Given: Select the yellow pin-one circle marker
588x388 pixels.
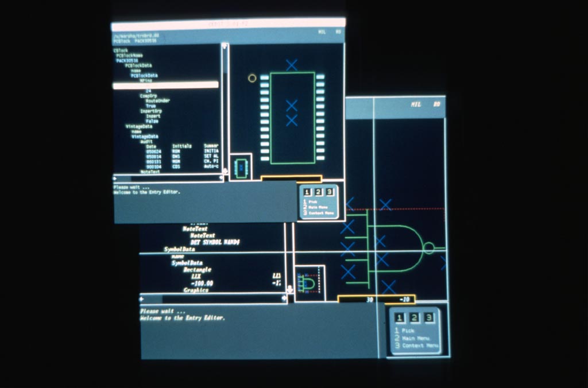Looking at the screenshot, I should [x=252, y=78].
